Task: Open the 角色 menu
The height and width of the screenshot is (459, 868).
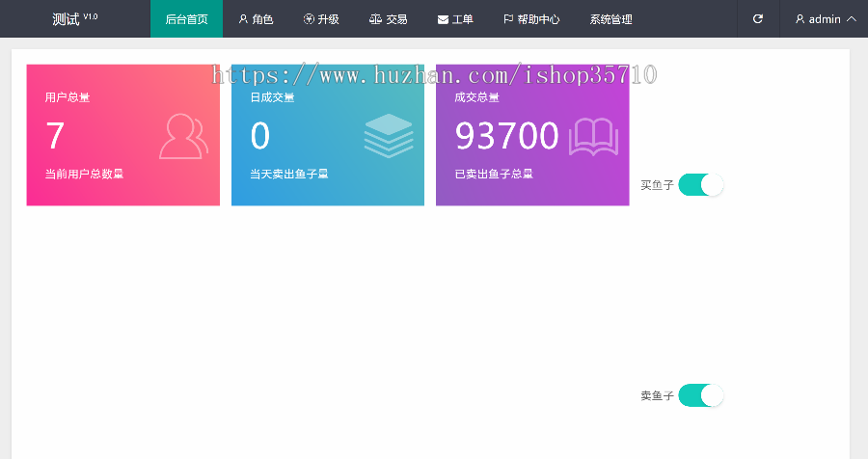Action: [x=257, y=19]
